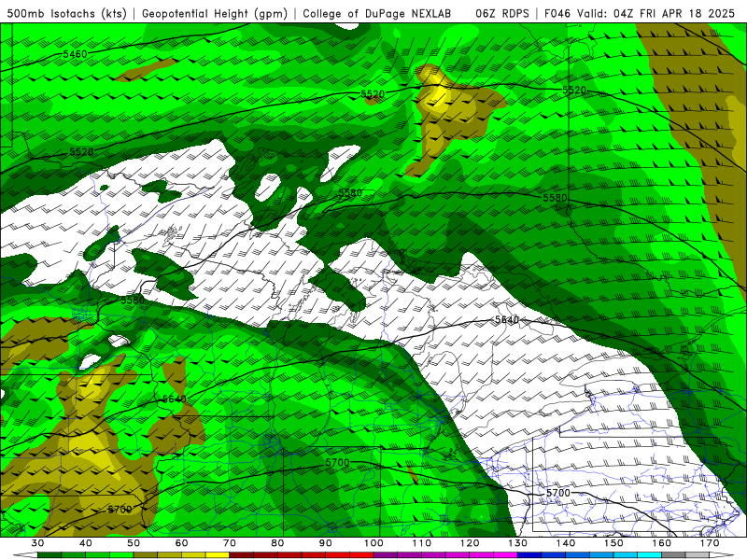
Task: Click the 170 value on the color scale
Action: click(x=710, y=543)
